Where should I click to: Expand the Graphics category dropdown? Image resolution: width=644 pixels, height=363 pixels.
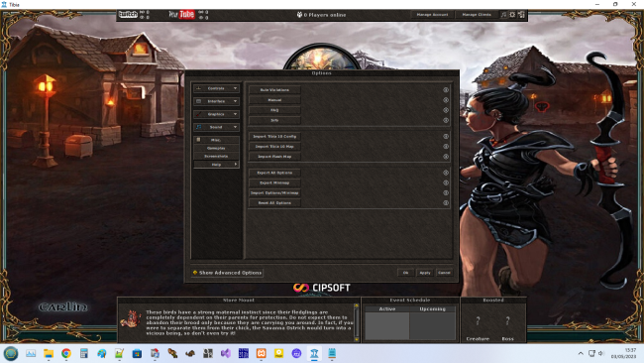[x=216, y=114]
